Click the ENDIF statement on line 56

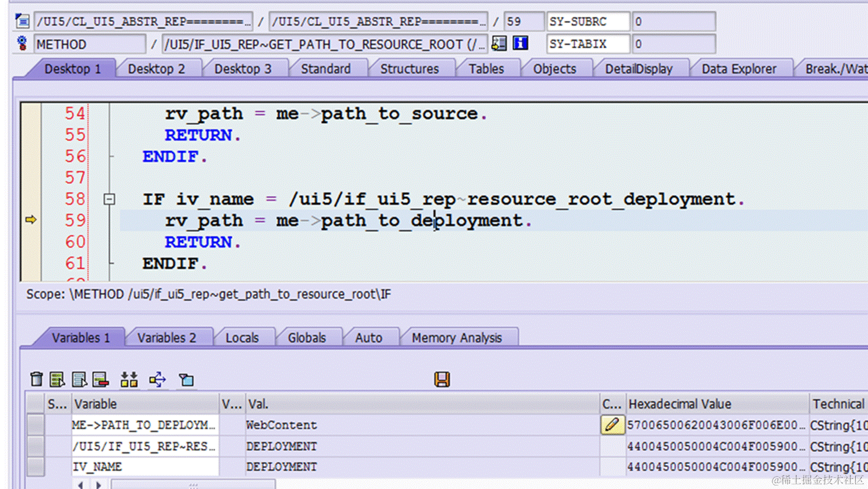(175, 156)
